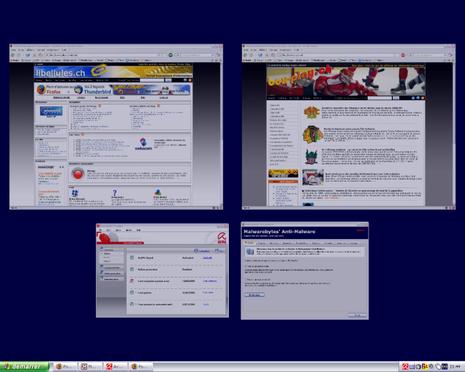Screen dimensions: 465x372
Task: Select the Avira red umbrella taskbar button
Action: point(116,366)
